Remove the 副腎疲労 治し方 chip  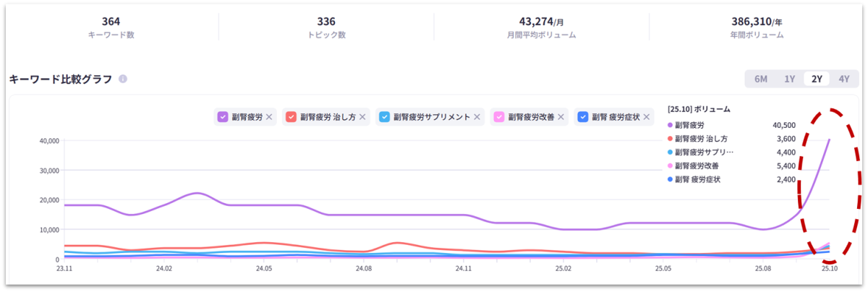[x=362, y=116]
